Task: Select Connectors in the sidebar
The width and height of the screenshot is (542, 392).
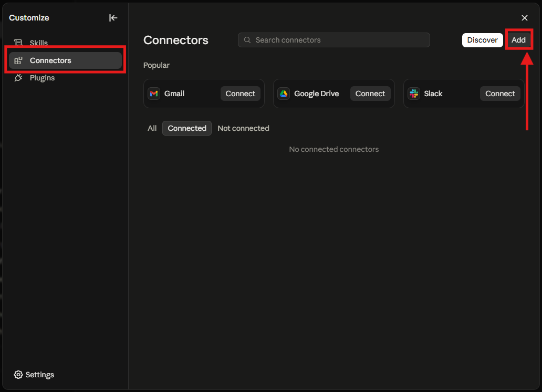Action: pyautogui.click(x=65, y=60)
